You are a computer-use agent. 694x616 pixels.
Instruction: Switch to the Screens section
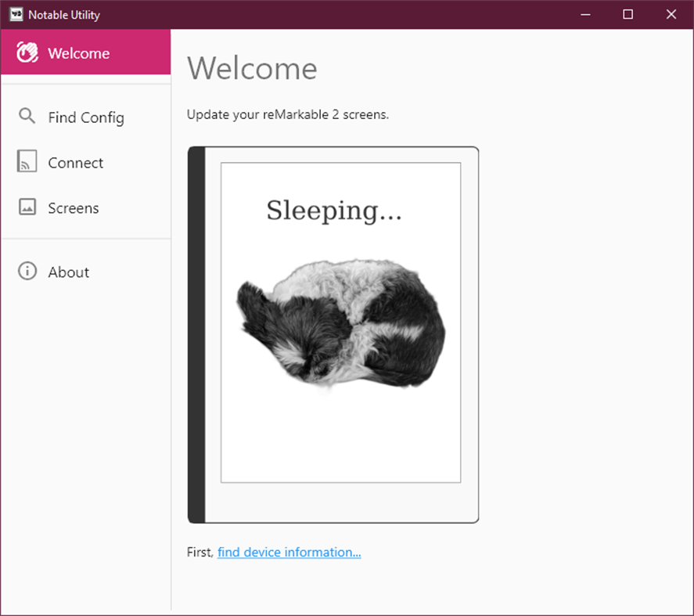pyautogui.click(x=74, y=207)
